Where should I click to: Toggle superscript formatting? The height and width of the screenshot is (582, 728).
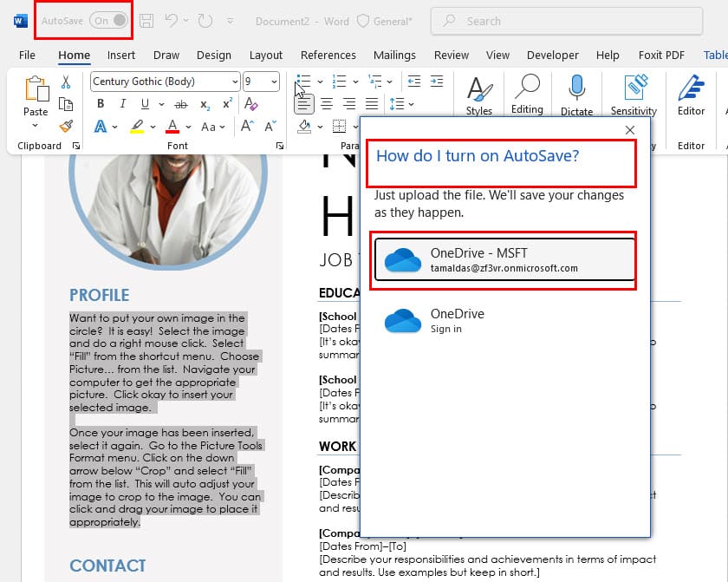click(227, 103)
